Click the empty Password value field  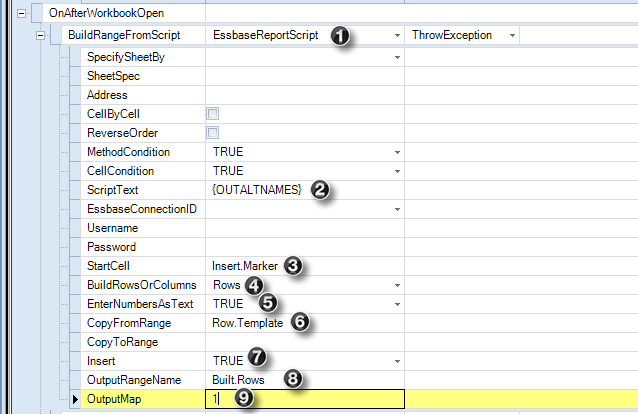pyautogui.click(x=305, y=247)
